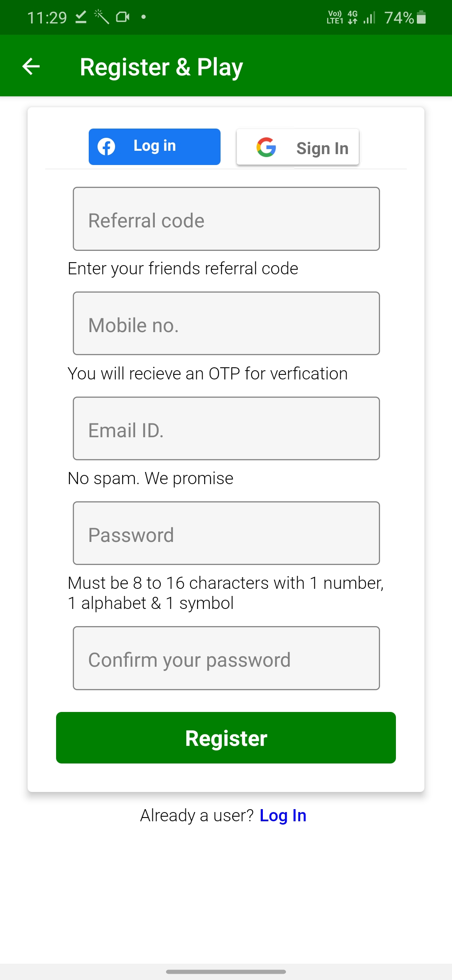This screenshot has height=980, width=452.
Task: Tap the bottom navigation gesture bar
Action: (x=226, y=972)
